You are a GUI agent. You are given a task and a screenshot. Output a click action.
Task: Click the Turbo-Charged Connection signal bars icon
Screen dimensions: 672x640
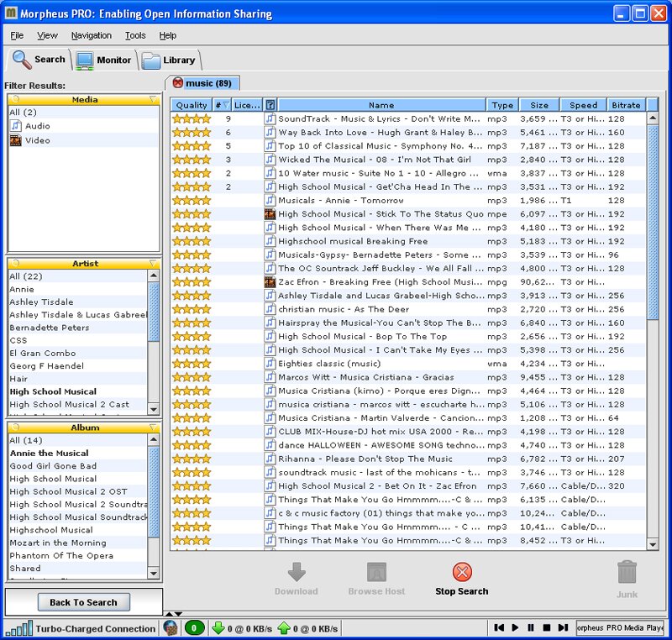(18, 627)
